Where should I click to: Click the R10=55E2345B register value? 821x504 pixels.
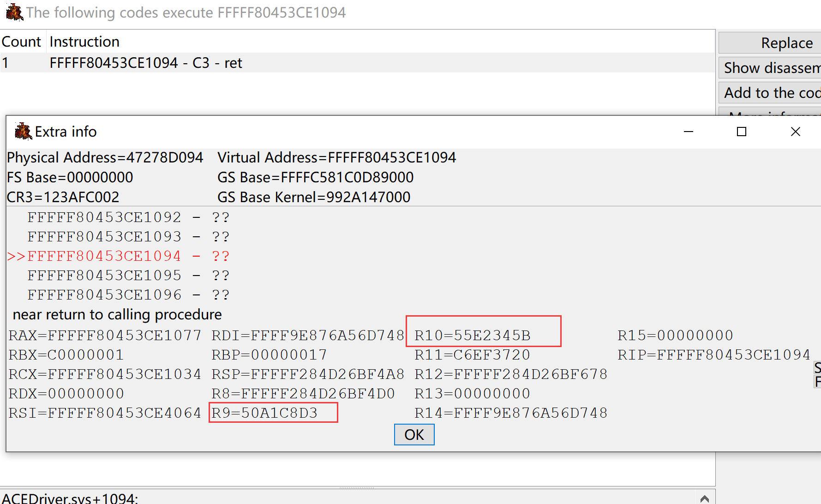pos(473,336)
